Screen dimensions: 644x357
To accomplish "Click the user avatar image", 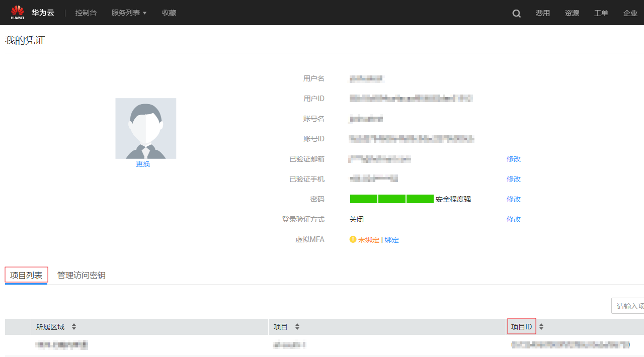I will pyautogui.click(x=146, y=128).
